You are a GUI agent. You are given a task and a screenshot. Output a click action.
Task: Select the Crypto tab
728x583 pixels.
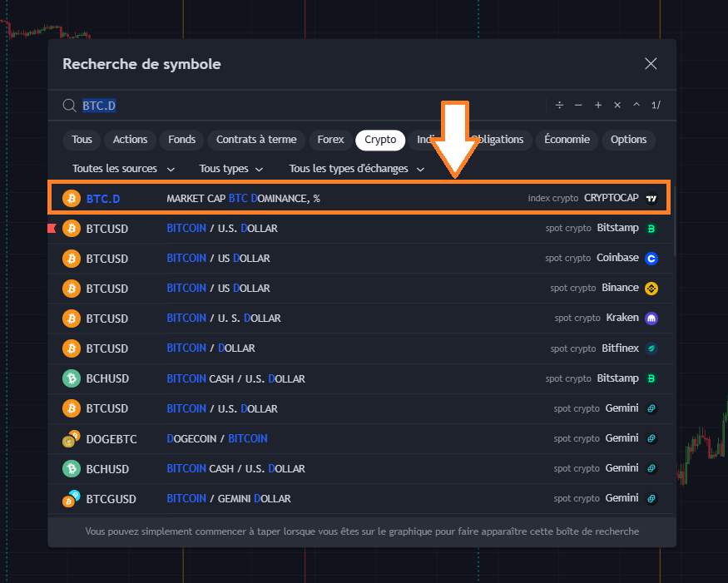click(x=380, y=140)
